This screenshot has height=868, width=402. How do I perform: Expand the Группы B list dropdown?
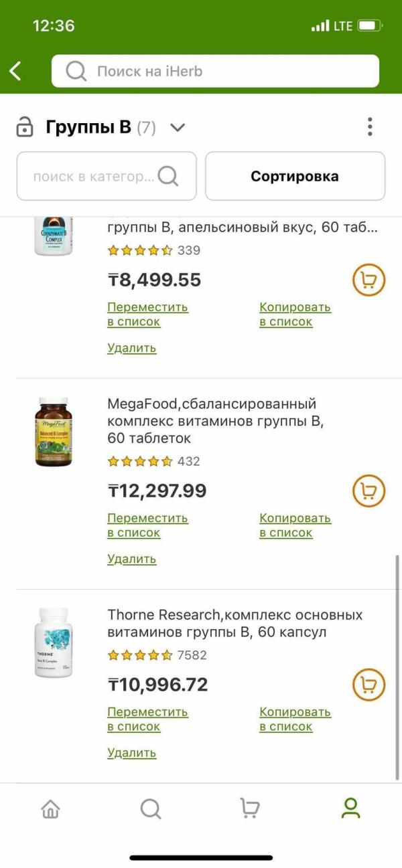tap(178, 127)
